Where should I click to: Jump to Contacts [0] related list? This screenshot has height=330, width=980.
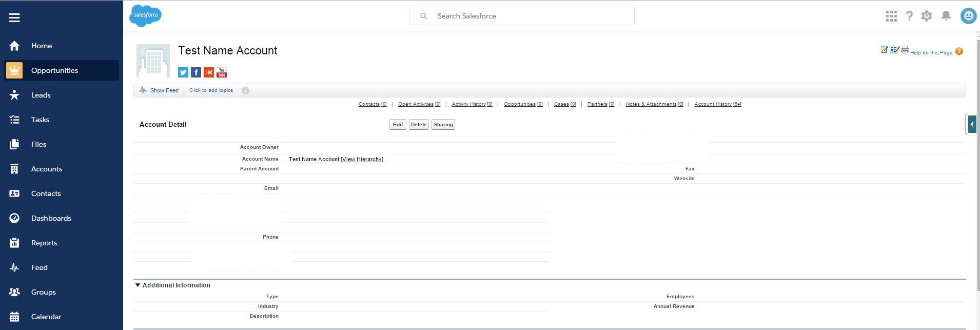[x=373, y=104]
